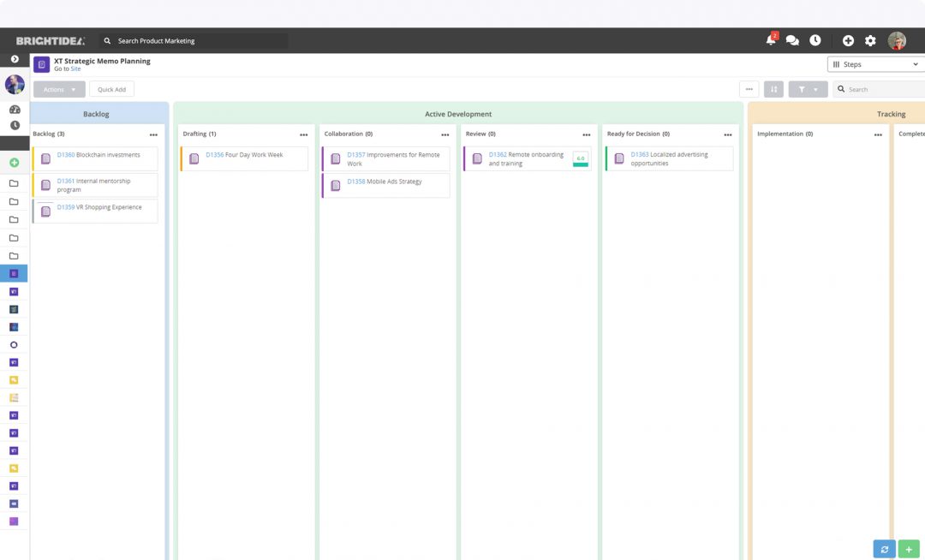Select the highlighted pipeline icon in the sidebar

14,273
